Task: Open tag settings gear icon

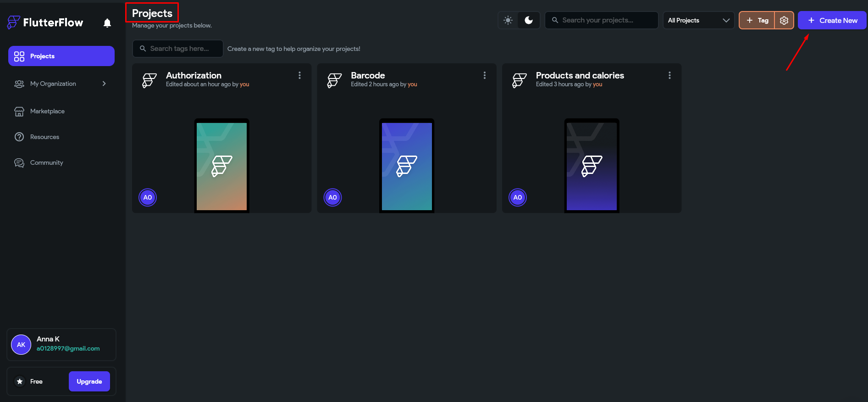Action: click(x=784, y=20)
